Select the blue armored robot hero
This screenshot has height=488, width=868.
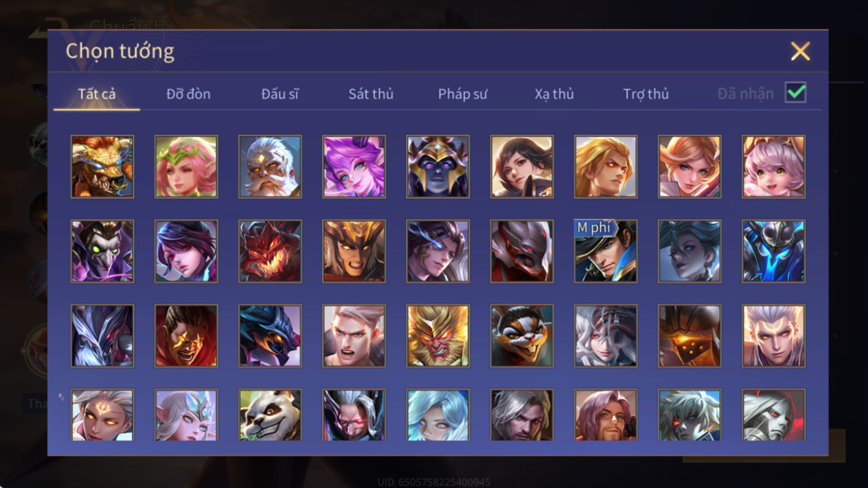pyautogui.click(x=774, y=251)
